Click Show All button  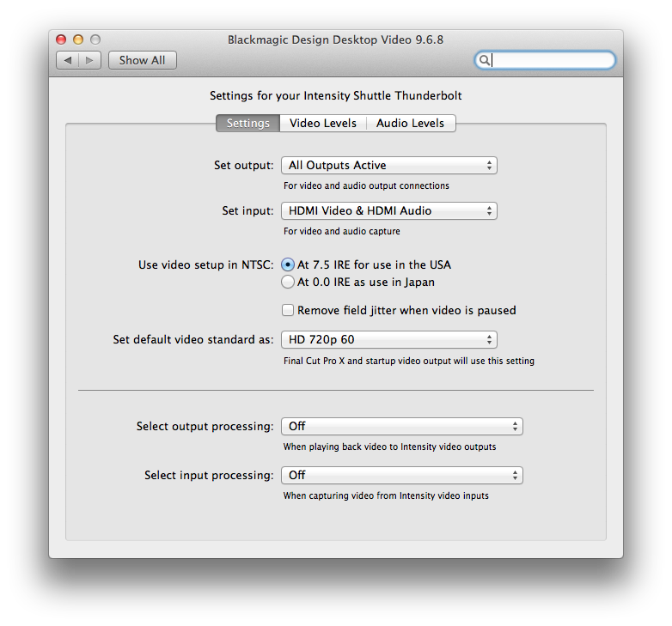(x=143, y=60)
